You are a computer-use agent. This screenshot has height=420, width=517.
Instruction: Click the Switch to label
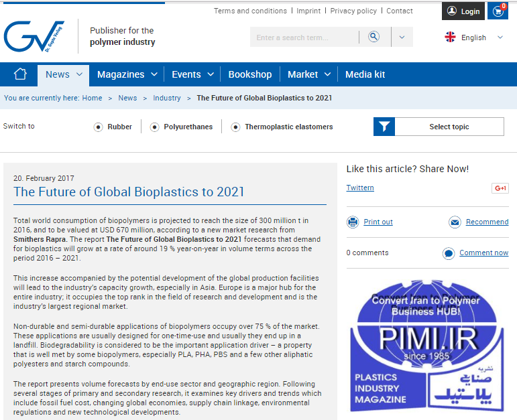tap(19, 126)
